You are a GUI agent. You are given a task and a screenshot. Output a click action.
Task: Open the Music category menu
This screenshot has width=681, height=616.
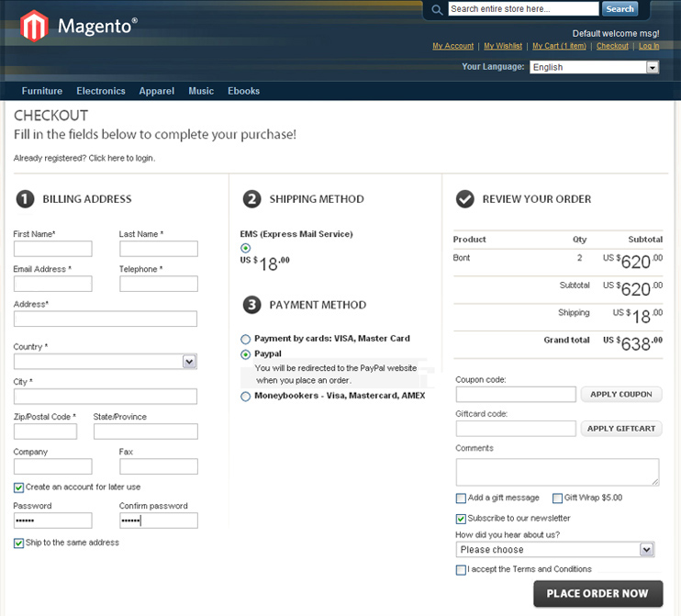(201, 91)
